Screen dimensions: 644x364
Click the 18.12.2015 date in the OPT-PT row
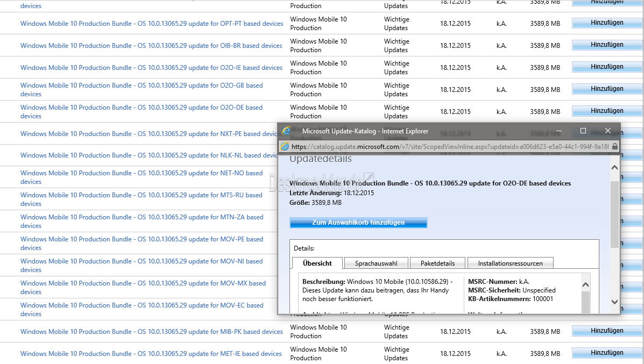click(455, 24)
